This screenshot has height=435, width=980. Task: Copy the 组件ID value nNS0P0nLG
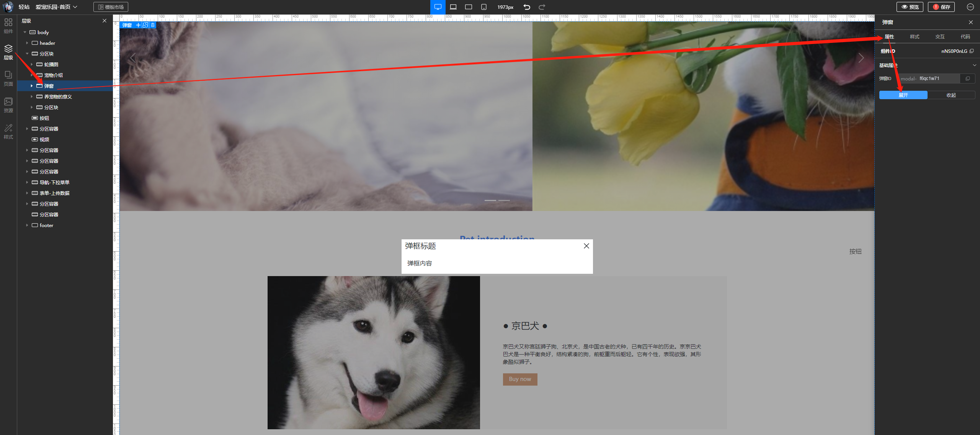[972, 51]
